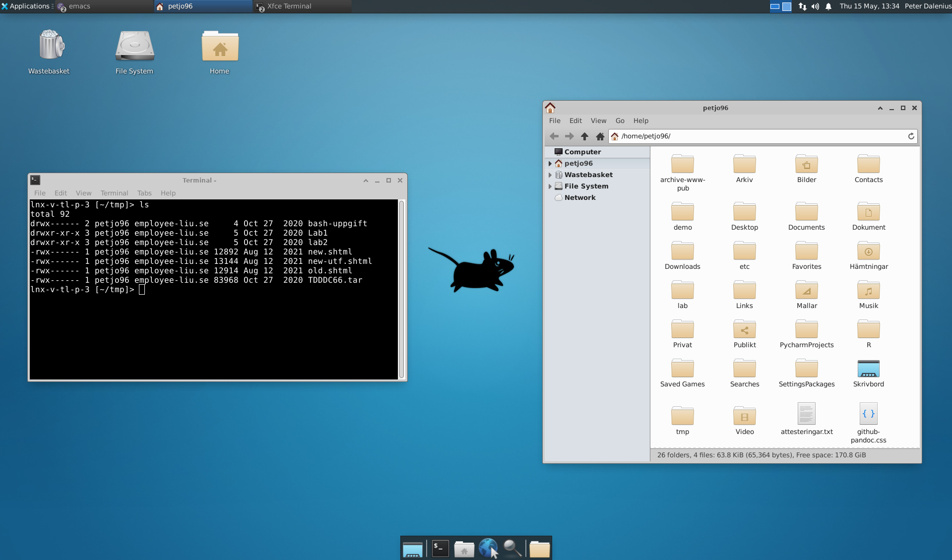
Task: Switch to the second workspace in the pager
Action: [787, 6]
